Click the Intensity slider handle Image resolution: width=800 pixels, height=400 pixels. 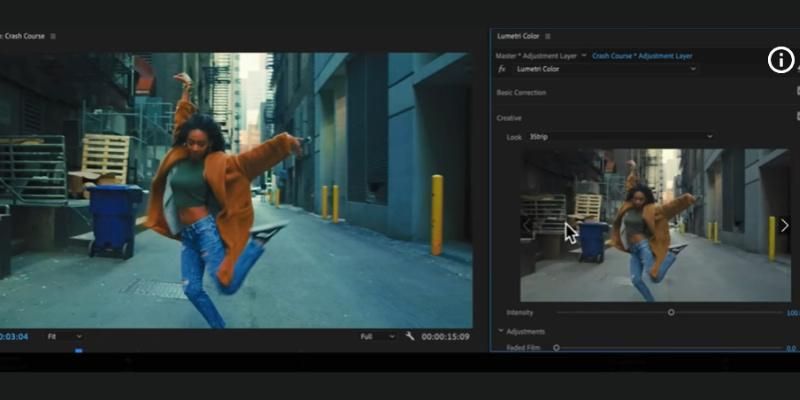point(671,312)
